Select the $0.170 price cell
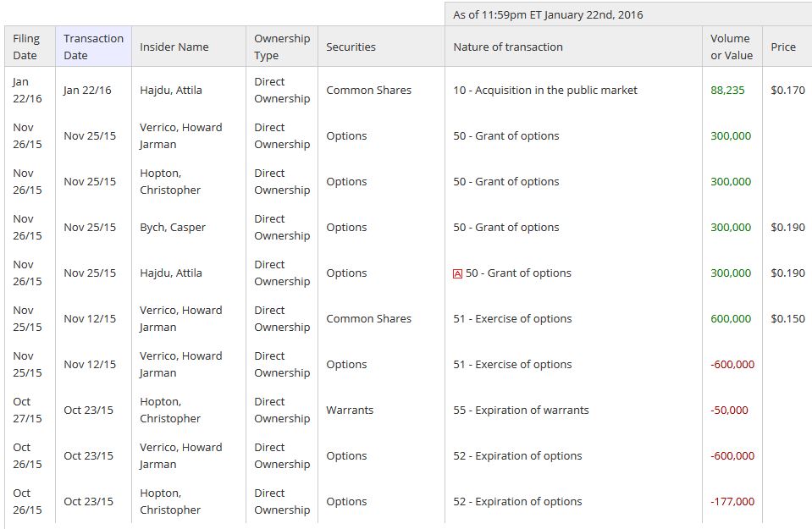 (x=788, y=91)
